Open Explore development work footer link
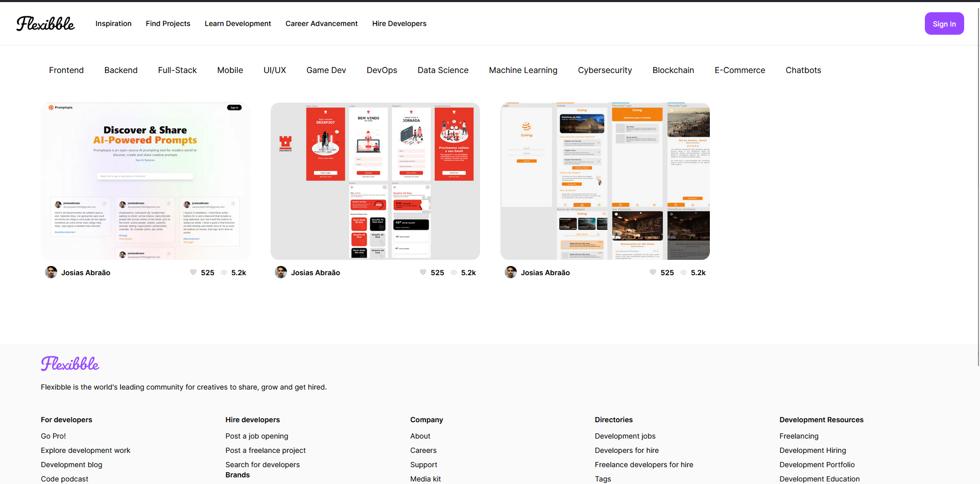This screenshot has height=484, width=980. click(x=86, y=450)
